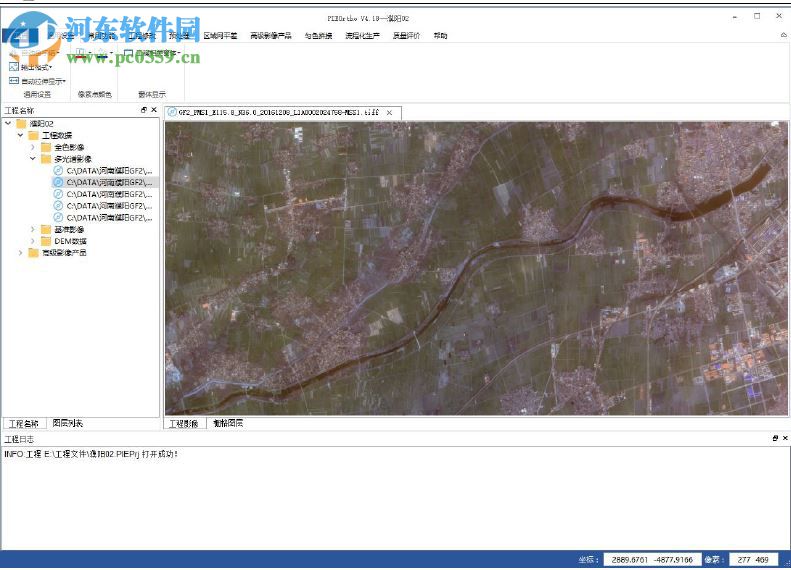Collapse the 工程数据 tree node
This screenshot has width=791, height=570.
pos(20,135)
